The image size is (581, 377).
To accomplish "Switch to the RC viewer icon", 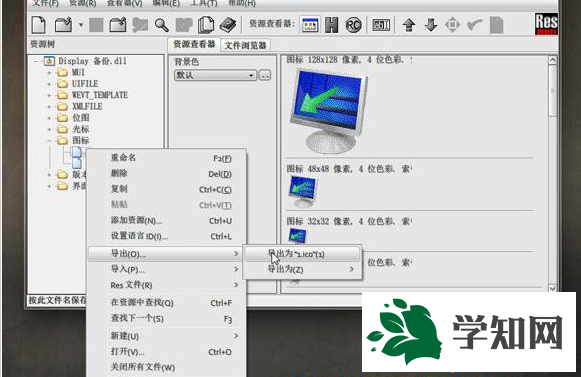I will click(x=353, y=25).
